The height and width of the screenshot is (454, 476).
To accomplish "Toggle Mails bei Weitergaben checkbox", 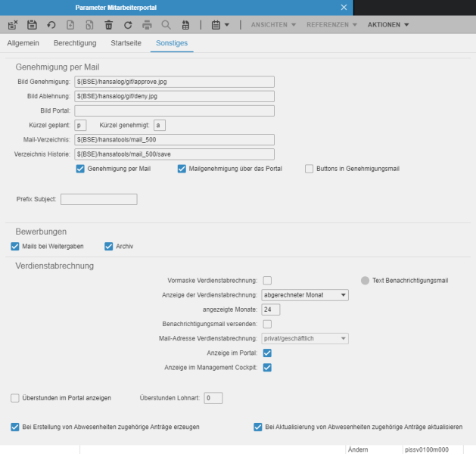I will coord(15,247).
